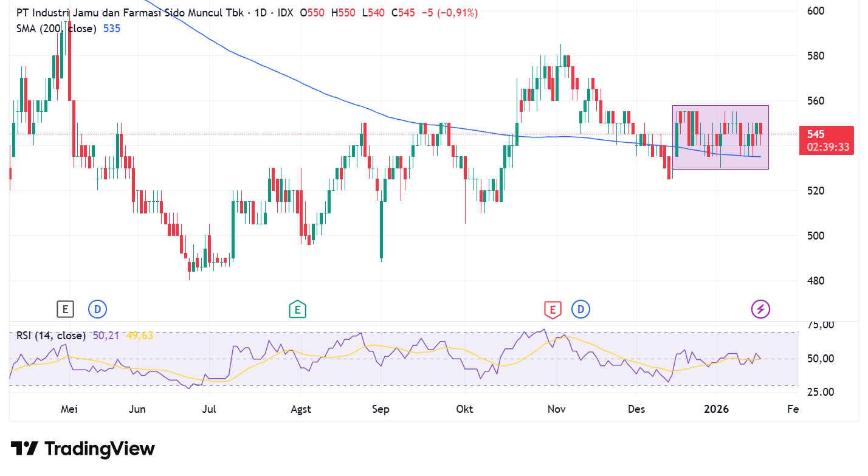The width and height of the screenshot is (868, 476).
Task: Click the yellow RSI average value 49,63
Action: tap(140, 334)
